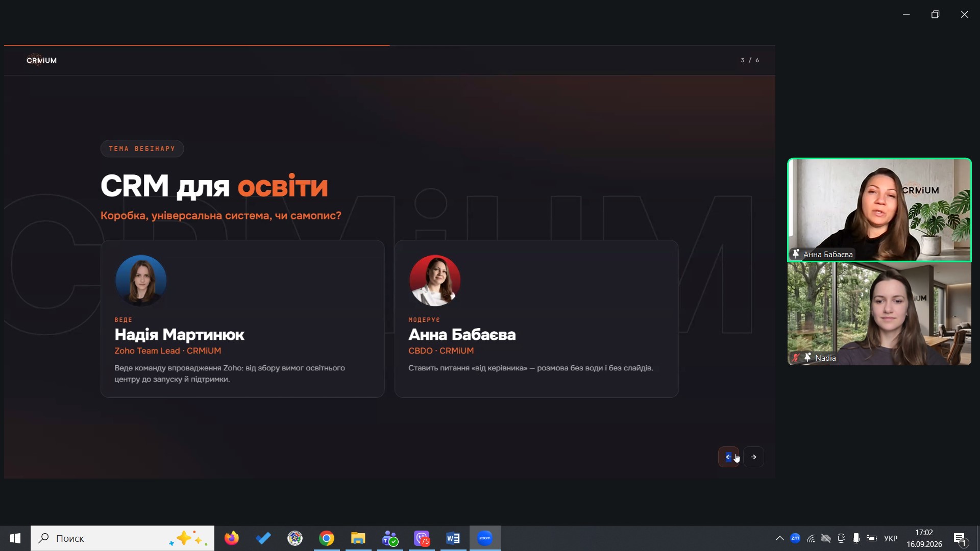The image size is (980, 551).
Task: Select Nadia video thumbnail
Action: tap(879, 314)
